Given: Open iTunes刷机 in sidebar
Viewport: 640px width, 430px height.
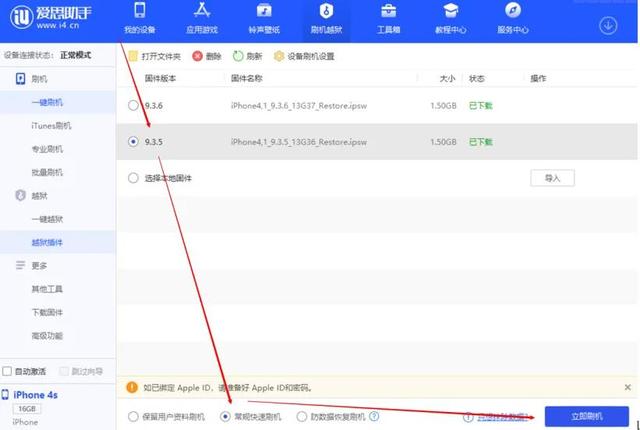Looking at the screenshot, I should click(x=51, y=126).
